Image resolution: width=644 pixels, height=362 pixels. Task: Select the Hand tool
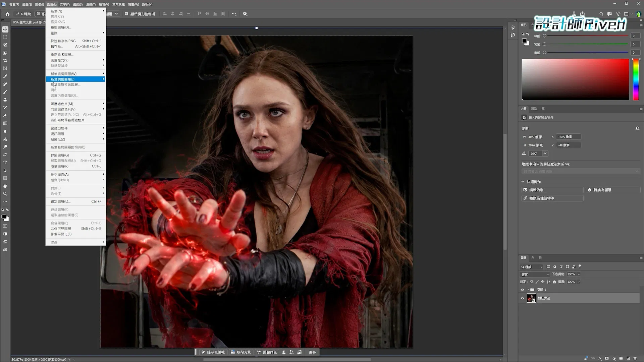[x=5, y=186]
